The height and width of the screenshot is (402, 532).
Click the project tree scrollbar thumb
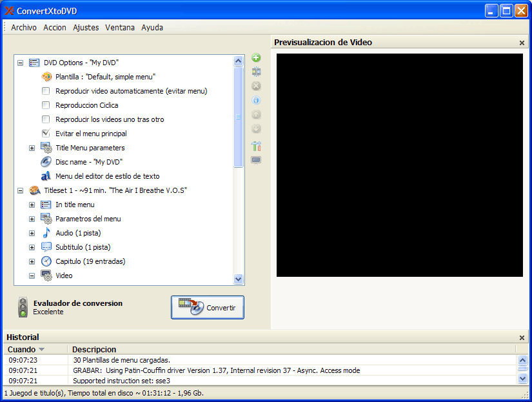(238, 117)
